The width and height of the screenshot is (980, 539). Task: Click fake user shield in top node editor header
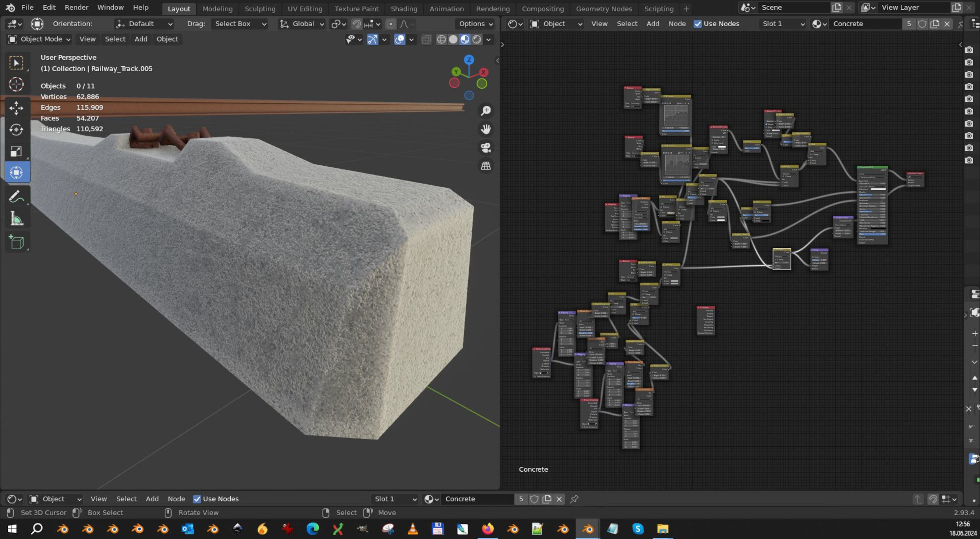(922, 23)
